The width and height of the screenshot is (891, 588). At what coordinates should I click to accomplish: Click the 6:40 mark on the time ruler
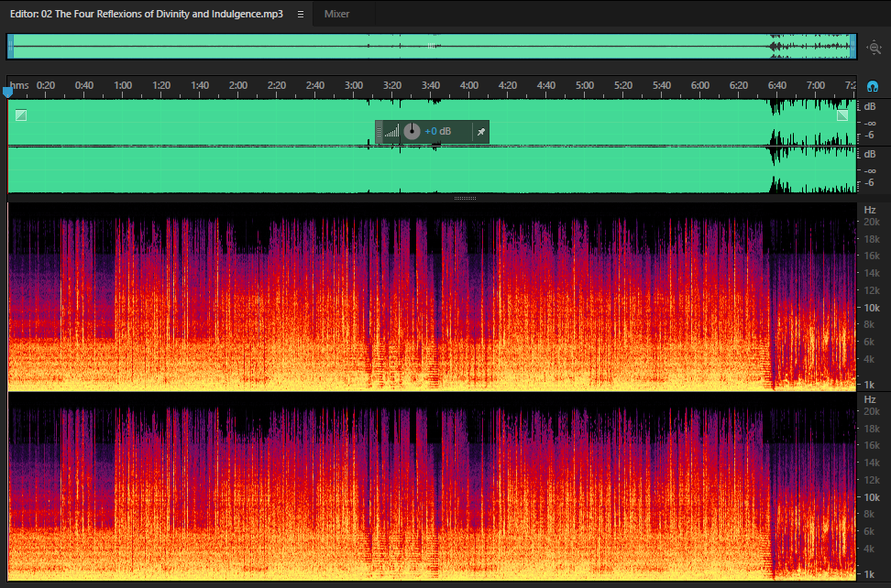click(x=777, y=85)
